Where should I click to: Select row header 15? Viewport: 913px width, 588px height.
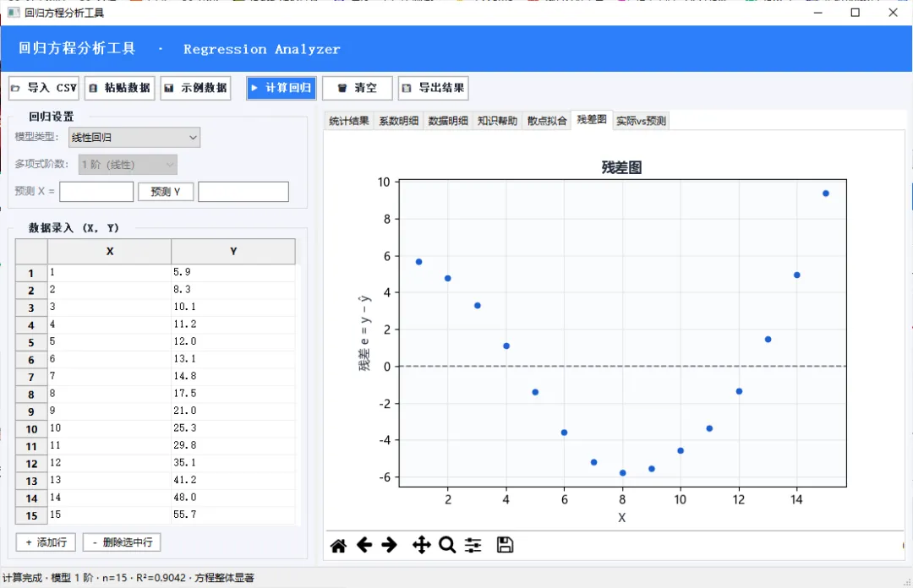coord(31,516)
